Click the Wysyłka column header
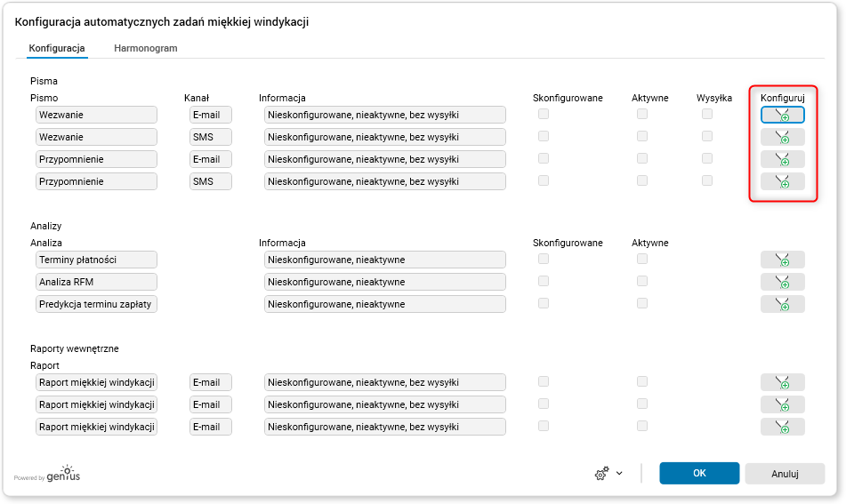846x504 pixels. pyautogui.click(x=713, y=98)
